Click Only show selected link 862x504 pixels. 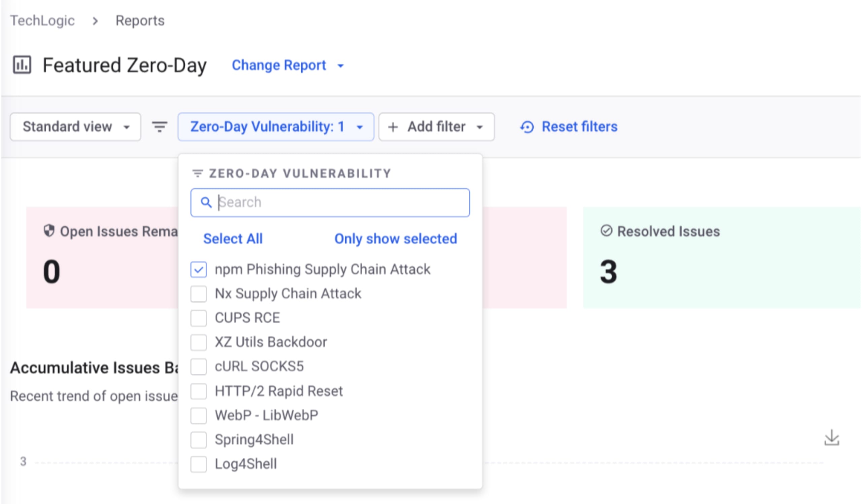pos(395,239)
